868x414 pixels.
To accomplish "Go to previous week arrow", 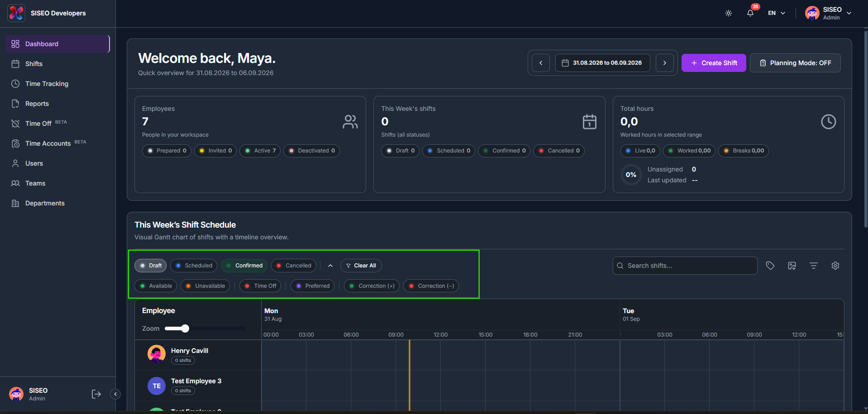I will point(541,63).
